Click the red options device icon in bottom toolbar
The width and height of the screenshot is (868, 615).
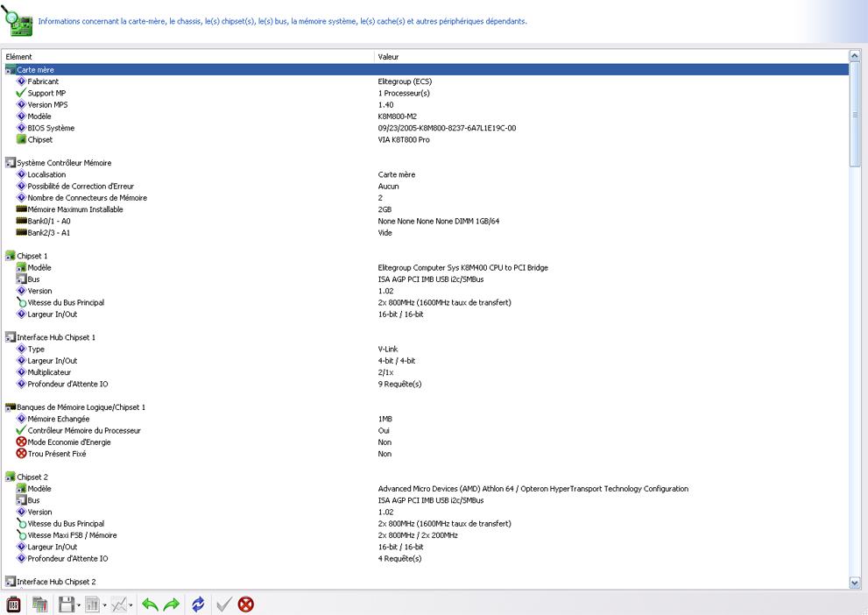[13, 604]
